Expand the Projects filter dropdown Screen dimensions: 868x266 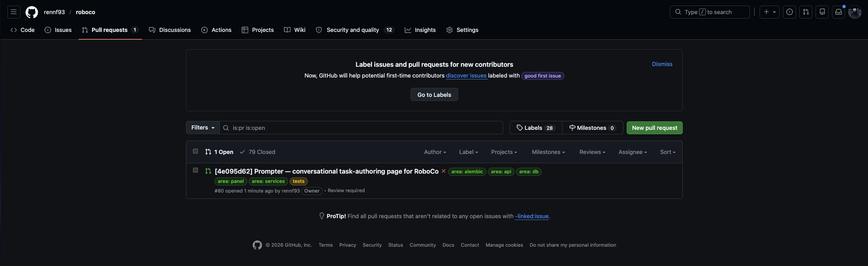504,152
